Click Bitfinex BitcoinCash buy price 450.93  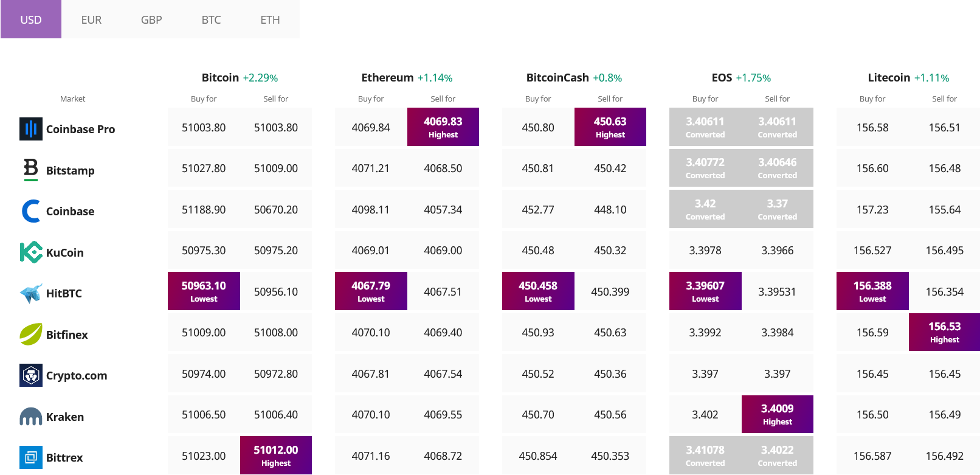tap(538, 332)
